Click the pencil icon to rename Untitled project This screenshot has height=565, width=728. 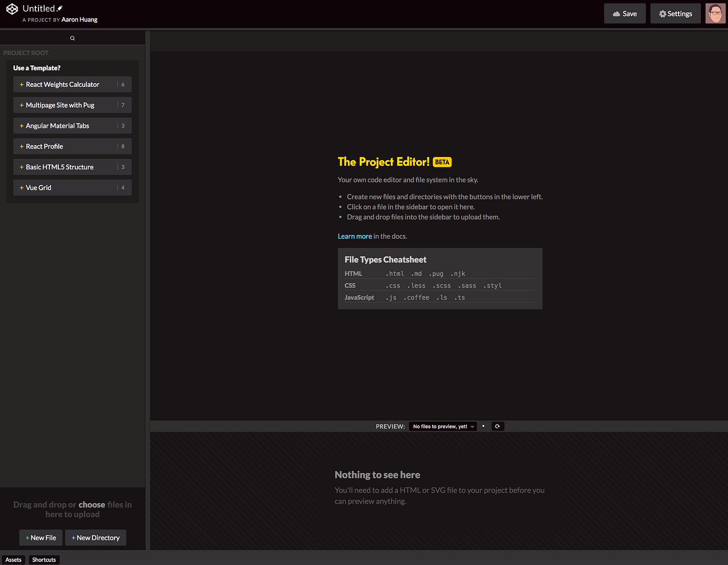click(59, 8)
